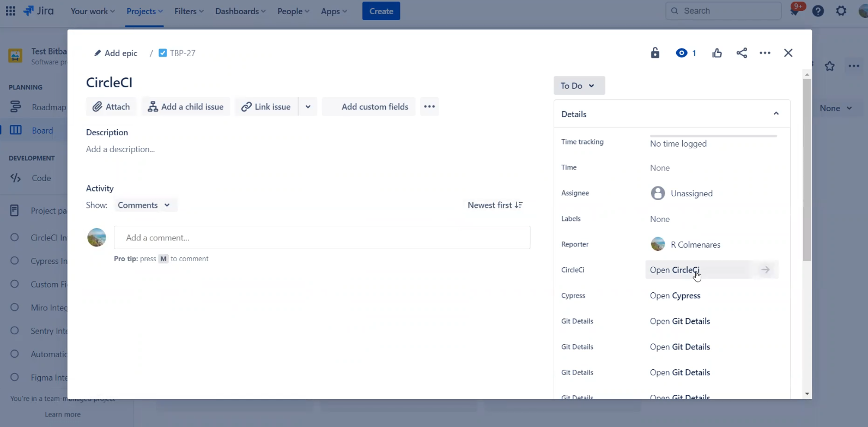Image resolution: width=868 pixels, height=427 pixels.
Task: Click the issue restriction lock icon
Action: click(655, 53)
